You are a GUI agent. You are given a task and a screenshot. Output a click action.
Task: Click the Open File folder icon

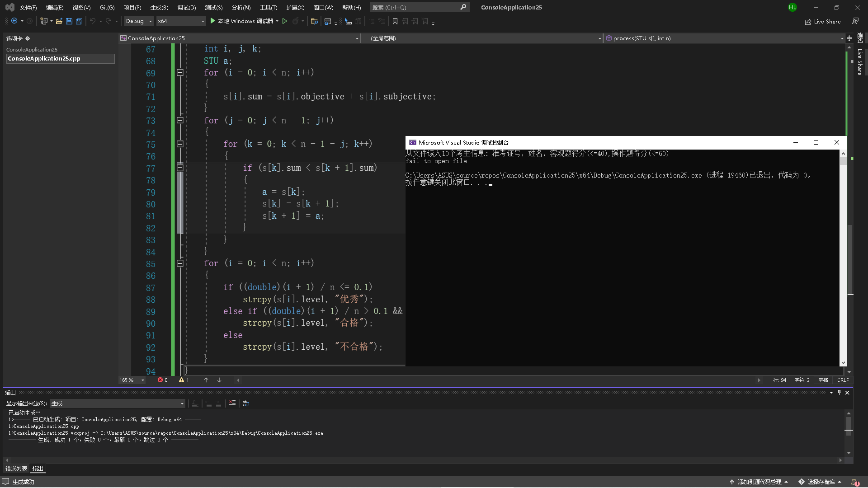(59, 21)
